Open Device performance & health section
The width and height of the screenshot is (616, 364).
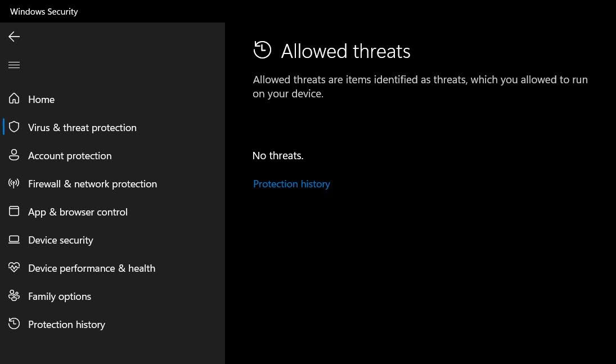tap(113, 268)
